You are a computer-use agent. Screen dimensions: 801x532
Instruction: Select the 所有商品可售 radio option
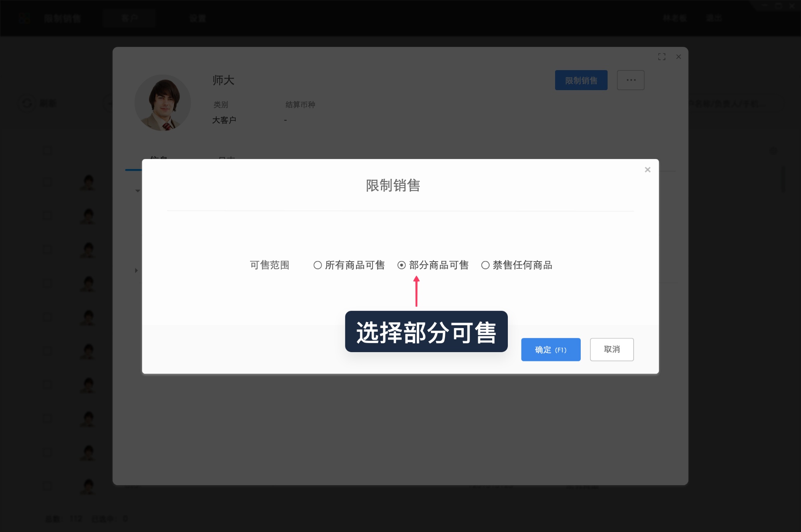coord(318,265)
